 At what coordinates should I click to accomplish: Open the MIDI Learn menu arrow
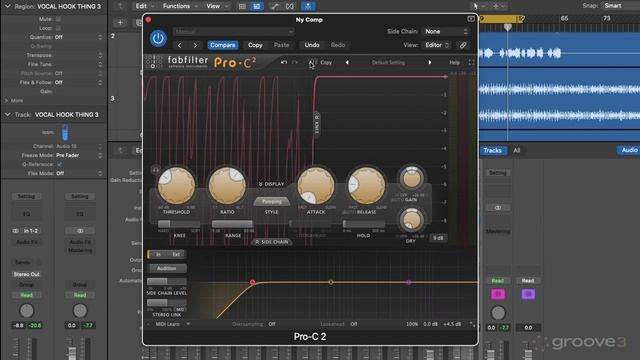(x=188, y=324)
